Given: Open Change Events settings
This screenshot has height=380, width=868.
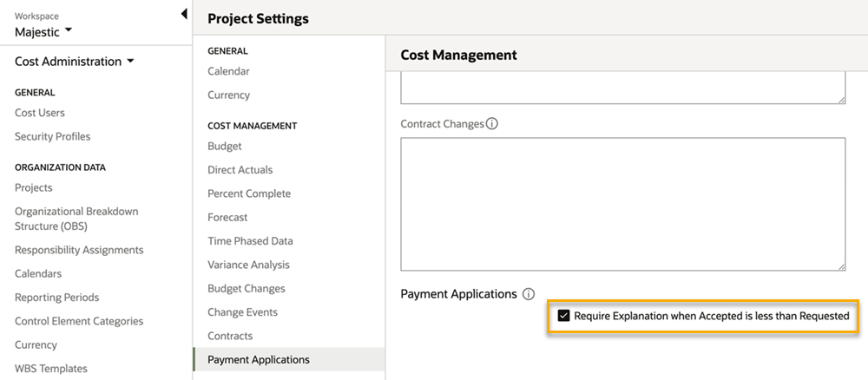Looking at the screenshot, I should click(242, 312).
